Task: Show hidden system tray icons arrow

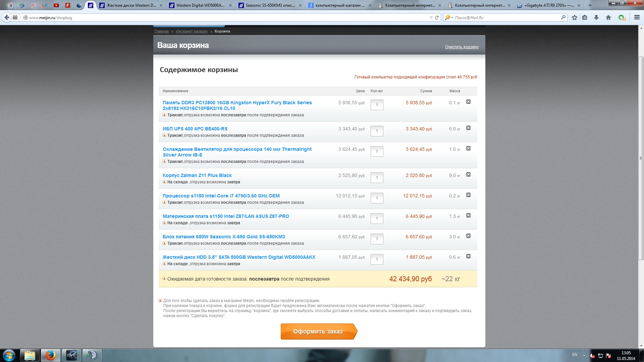Action: [584, 356]
